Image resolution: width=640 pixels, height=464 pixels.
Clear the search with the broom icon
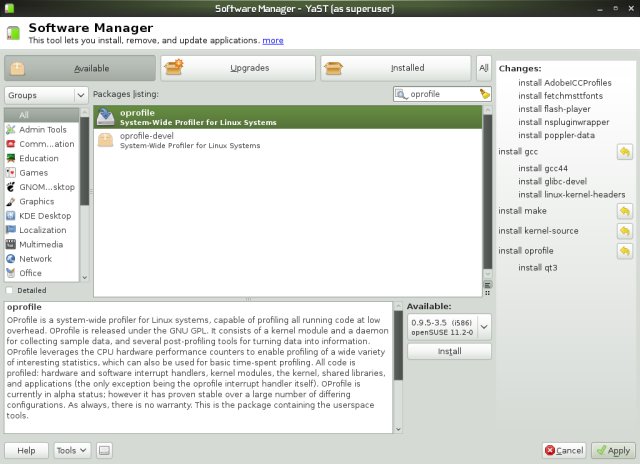484,94
